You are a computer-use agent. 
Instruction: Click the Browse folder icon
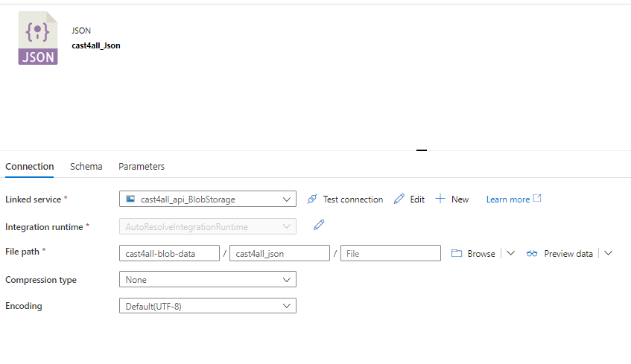(x=457, y=253)
